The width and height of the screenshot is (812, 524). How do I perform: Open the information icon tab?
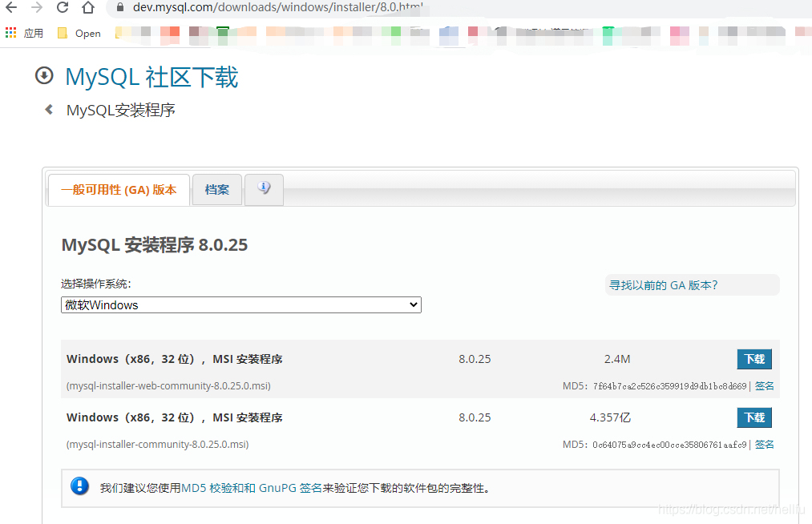click(x=264, y=188)
